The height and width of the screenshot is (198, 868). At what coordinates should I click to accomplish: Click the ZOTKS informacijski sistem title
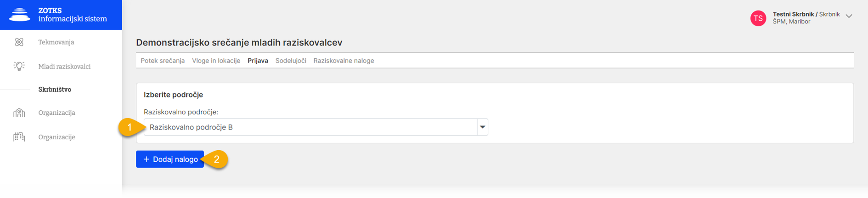[73, 15]
